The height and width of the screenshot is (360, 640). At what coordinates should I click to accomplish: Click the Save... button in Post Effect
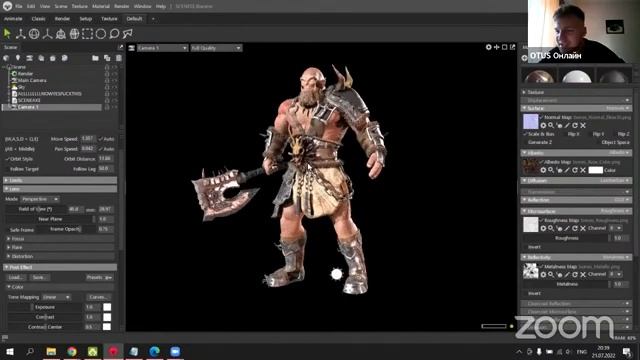39,278
